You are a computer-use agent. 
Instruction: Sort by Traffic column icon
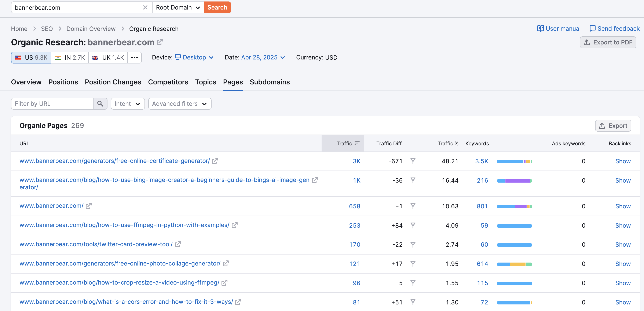point(357,143)
